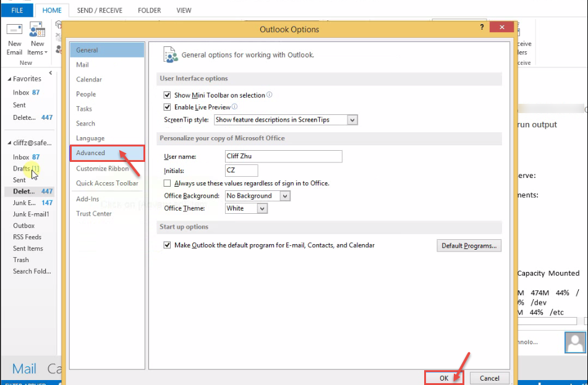This screenshot has width=588, height=385.
Task: Open the account Sent folder
Action: point(19,180)
